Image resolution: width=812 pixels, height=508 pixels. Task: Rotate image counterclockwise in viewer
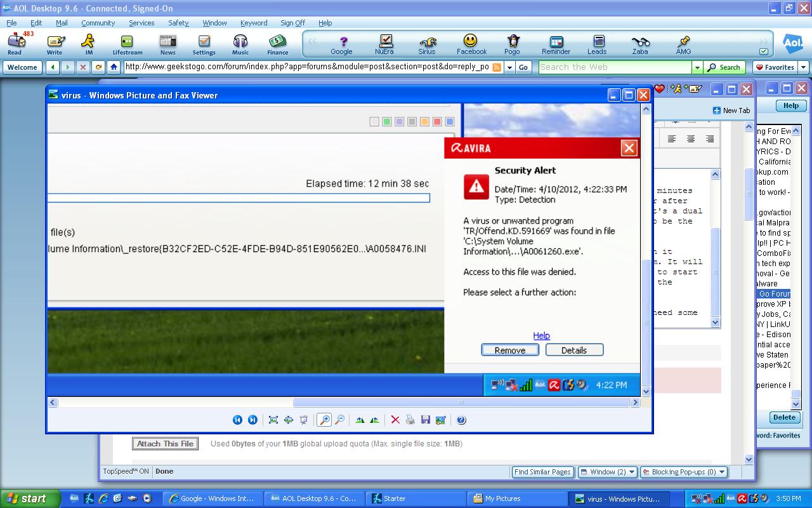[374, 420]
